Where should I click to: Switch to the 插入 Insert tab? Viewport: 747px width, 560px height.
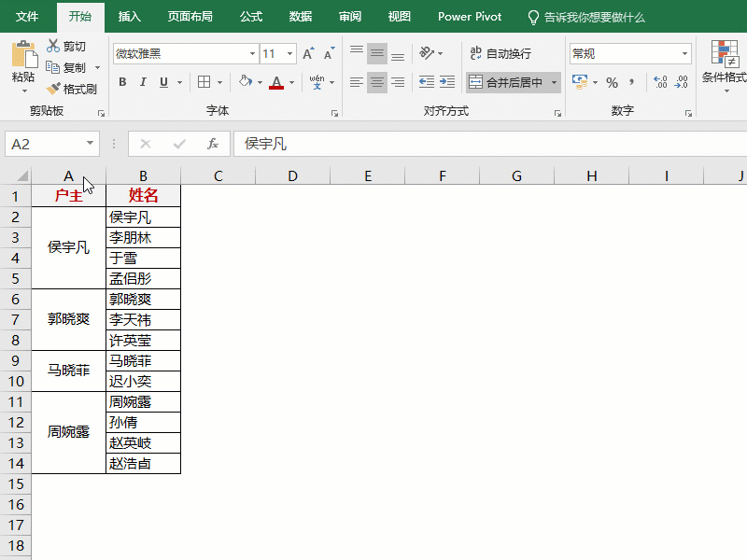(130, 17)
